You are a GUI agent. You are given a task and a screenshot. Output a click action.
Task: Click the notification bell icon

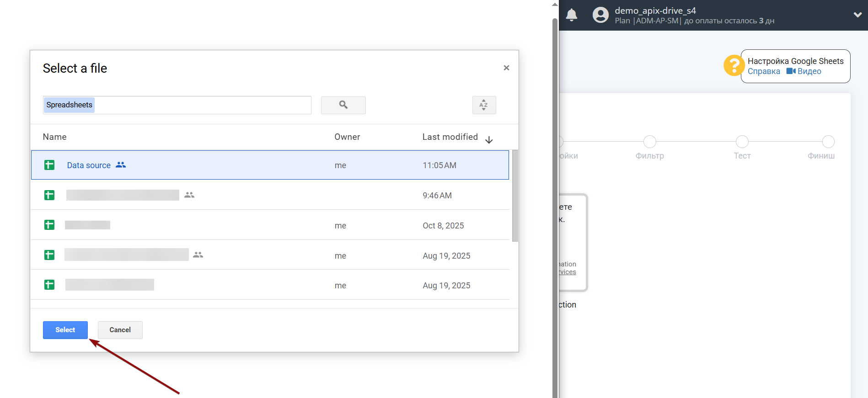pyautogui.click(x=572, y=15)
